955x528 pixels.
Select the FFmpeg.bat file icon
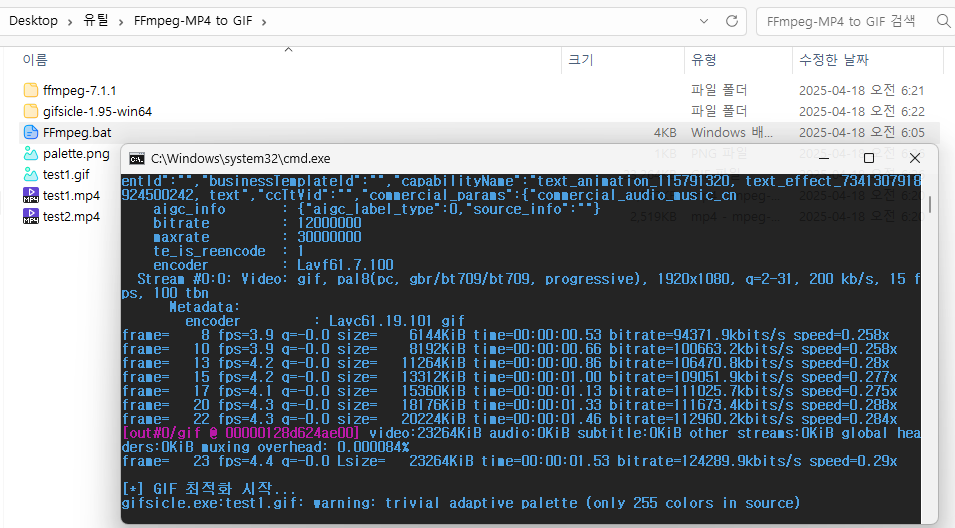31,132
